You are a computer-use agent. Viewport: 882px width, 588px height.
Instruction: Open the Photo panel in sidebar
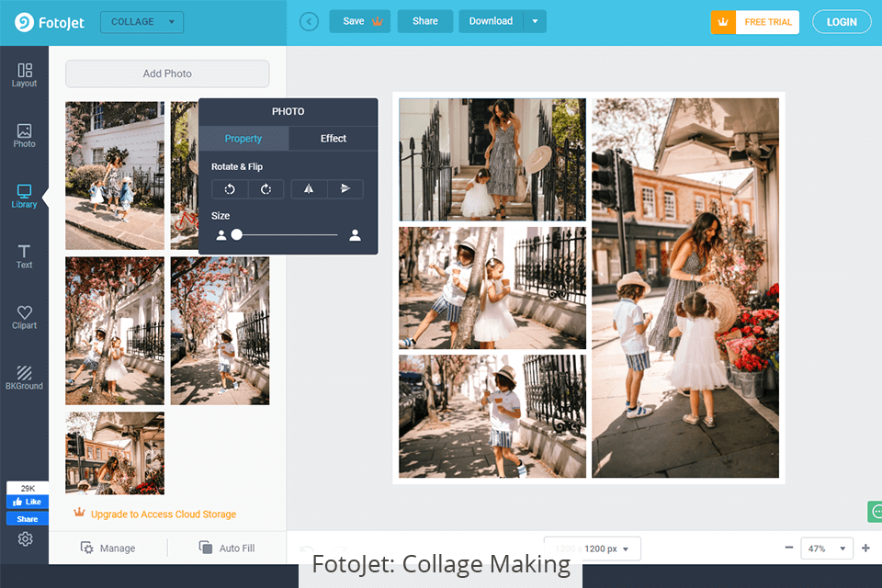24,136
